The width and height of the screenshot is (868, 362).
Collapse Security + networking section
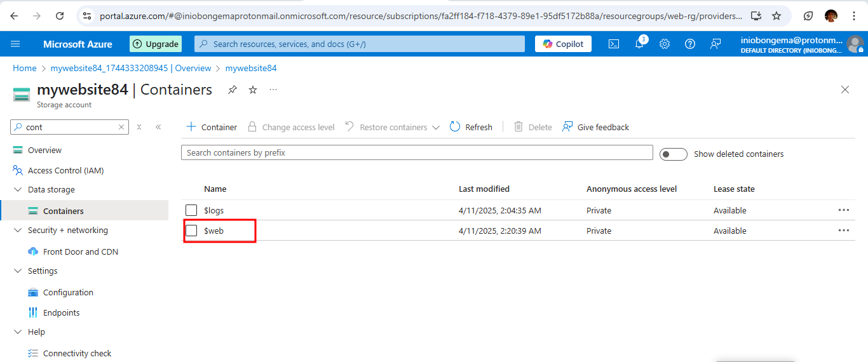coord(17,230)
